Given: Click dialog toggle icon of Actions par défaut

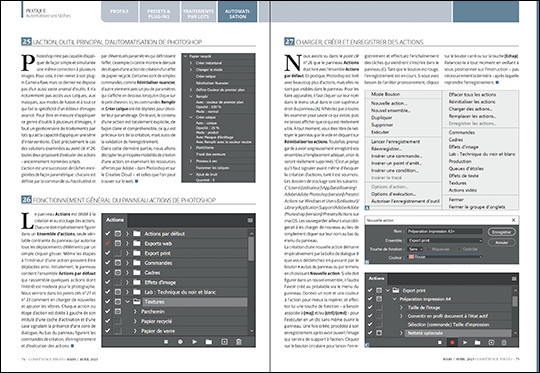Looking at the screenshot, I should [x=118, y=234].
